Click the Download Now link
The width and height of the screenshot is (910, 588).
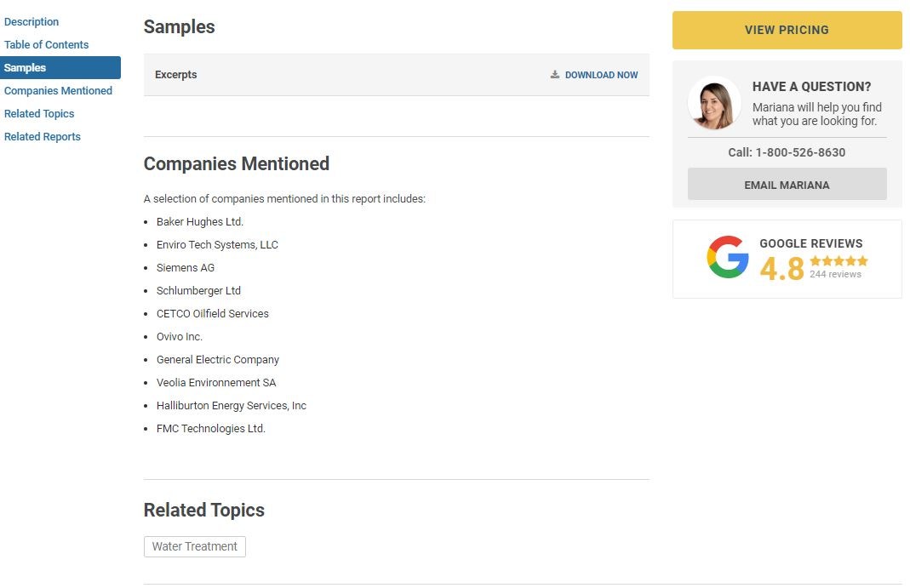tap(601, 75)
